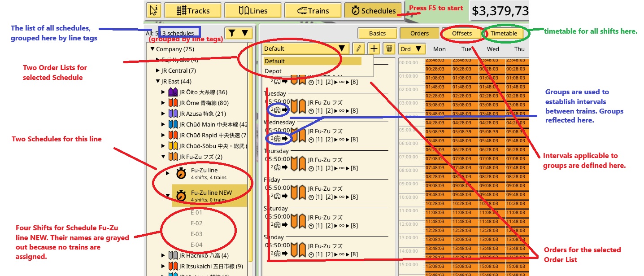Click the lavender JR Azusa line icon
Screen dimensions: 644x276
pyautogui.click(x=173, y=114)
